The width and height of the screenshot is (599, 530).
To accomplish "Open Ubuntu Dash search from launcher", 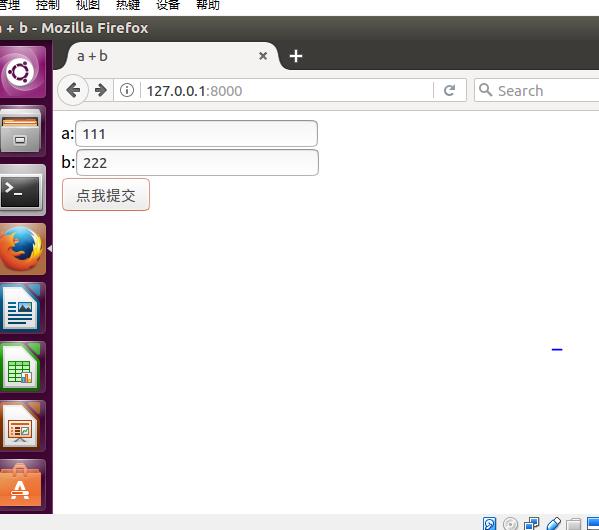I will [22, 72].
